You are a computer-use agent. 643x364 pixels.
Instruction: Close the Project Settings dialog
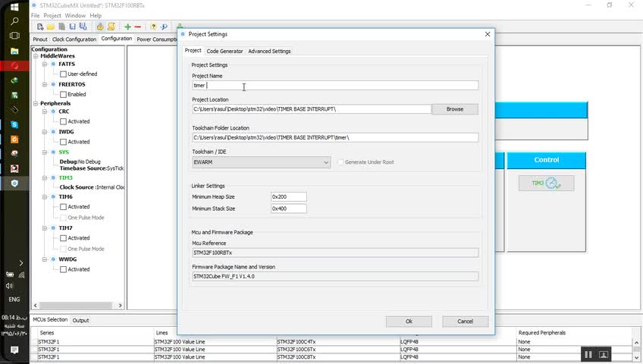[487, 34]
